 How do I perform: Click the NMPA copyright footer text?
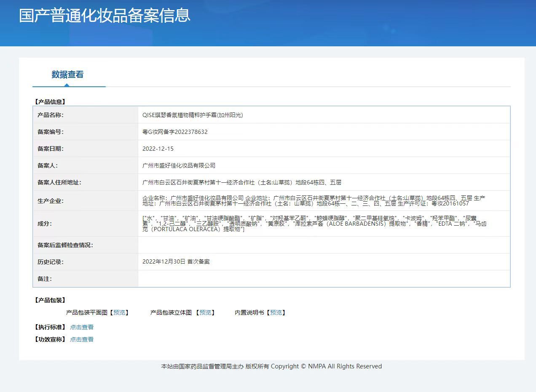tap(271, 366)
